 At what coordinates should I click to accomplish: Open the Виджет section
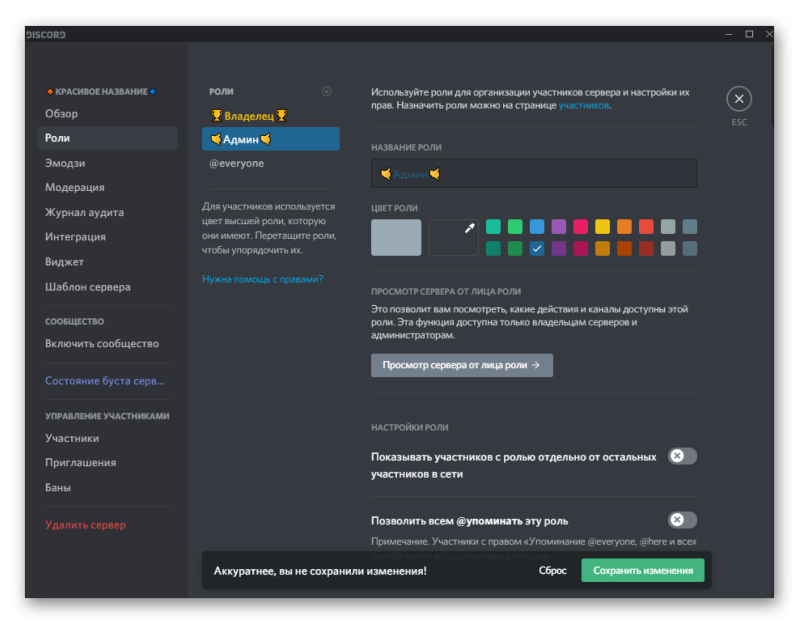pyautogui.click(x=108, y=262)
